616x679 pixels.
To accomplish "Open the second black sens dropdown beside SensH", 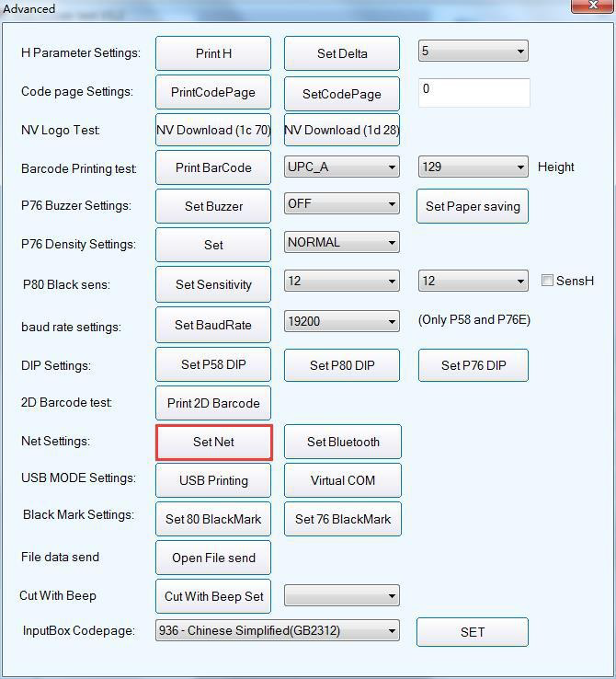I will click(473, 281).
